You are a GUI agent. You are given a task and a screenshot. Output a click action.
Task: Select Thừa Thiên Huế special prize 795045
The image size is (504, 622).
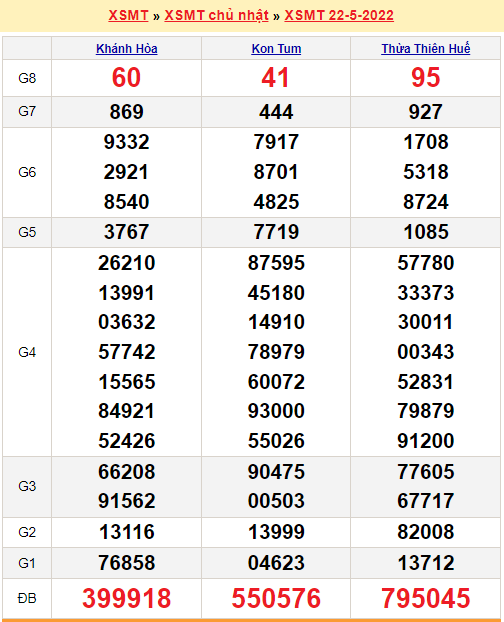pyautogui.click(x=425, y=598)
